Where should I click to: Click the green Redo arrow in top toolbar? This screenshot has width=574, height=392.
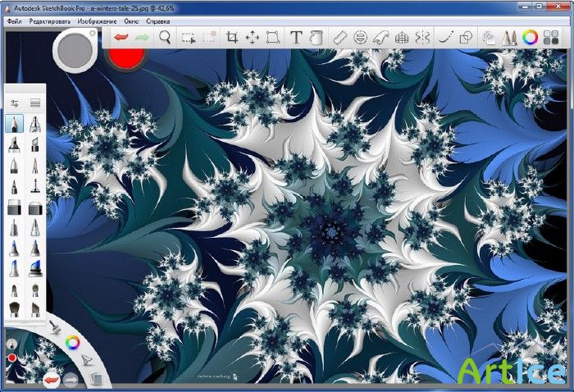[x=142, y=38]
